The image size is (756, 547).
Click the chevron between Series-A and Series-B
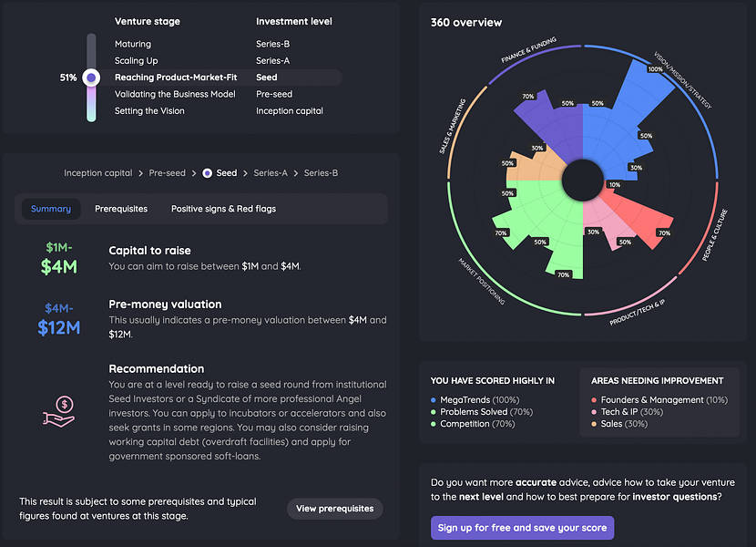(295, 173)
